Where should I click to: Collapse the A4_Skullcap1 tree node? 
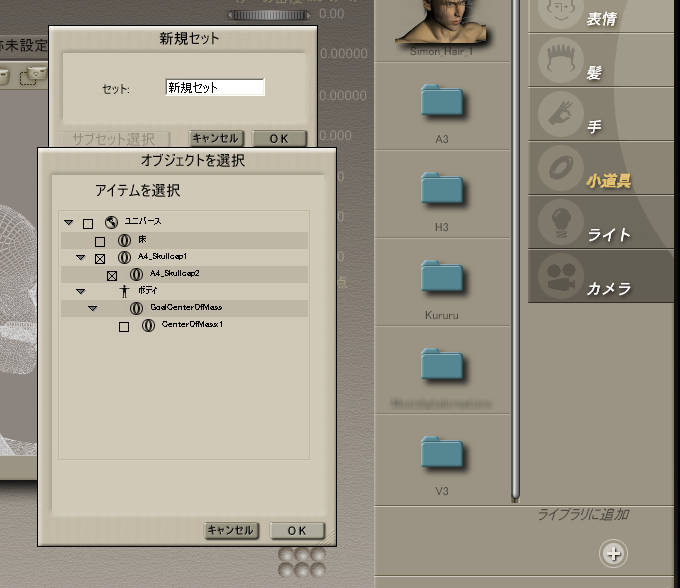[x=81, y=257]
